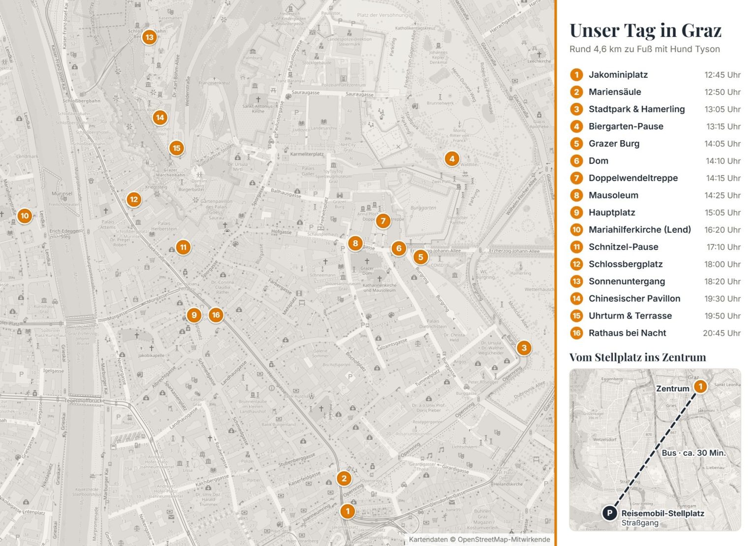Click the Burggarten label on the map
The image size is (756, 546).
click(423, 208)
